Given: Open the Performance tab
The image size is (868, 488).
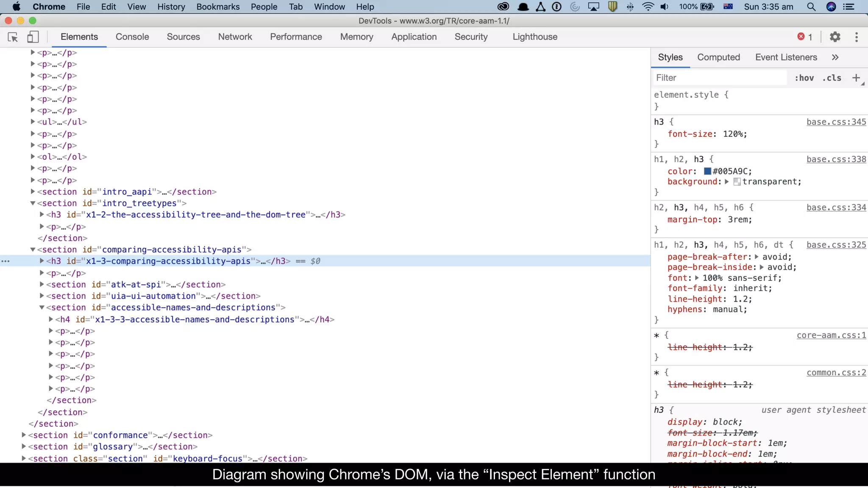Looking at the screenshot, I should 296,37.
